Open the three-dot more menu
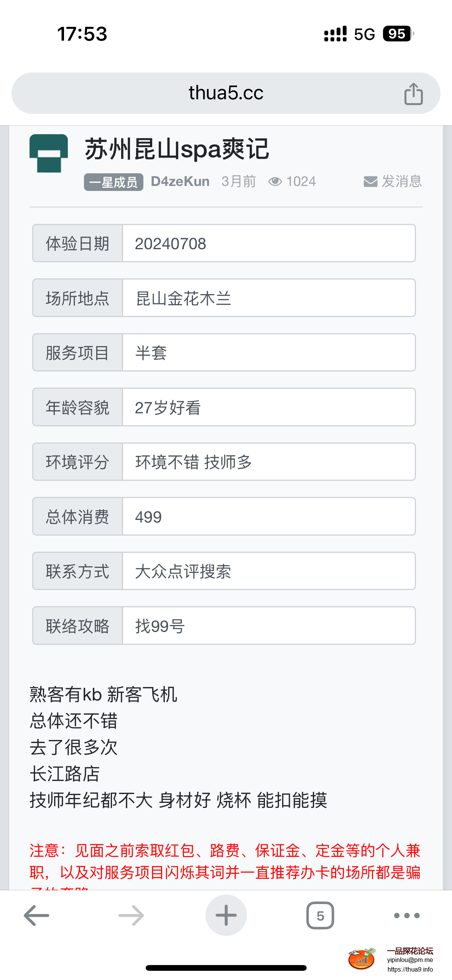Screen dimensions: 452x980 (407, 915)
